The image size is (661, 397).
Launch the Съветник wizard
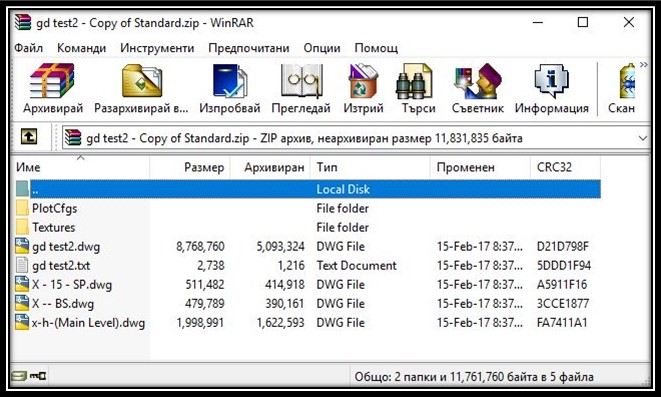click(478, 80)
